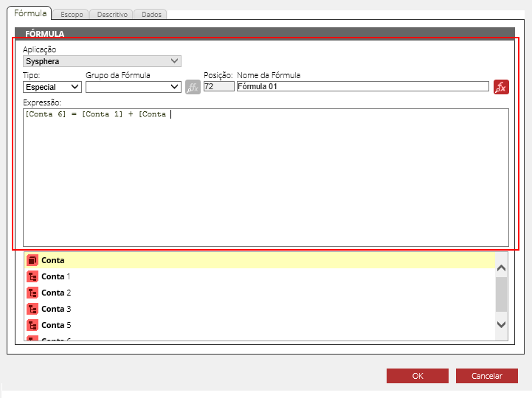Select Conta 2 from the suggestions
532x398 pixels.
[x=260, y=293]
